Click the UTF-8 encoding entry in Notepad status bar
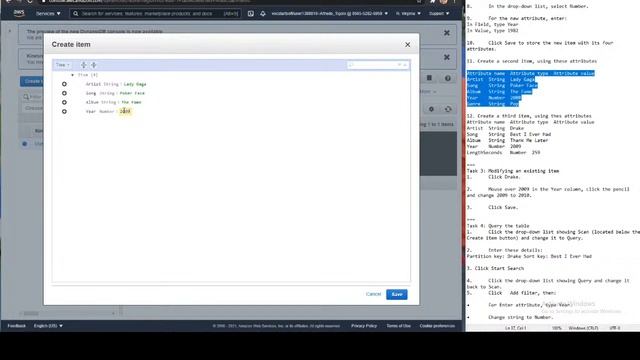640x360 pixels. [x=615, y=328]
